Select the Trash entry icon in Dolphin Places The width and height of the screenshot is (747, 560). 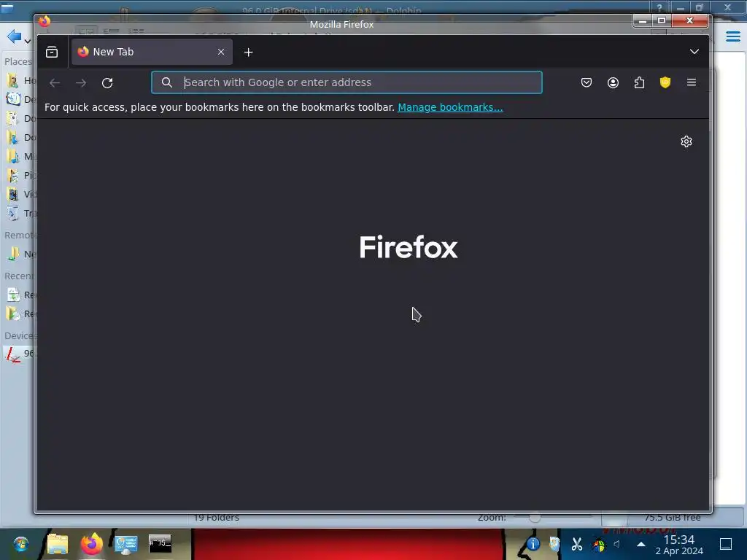click(x=13, y=213)
